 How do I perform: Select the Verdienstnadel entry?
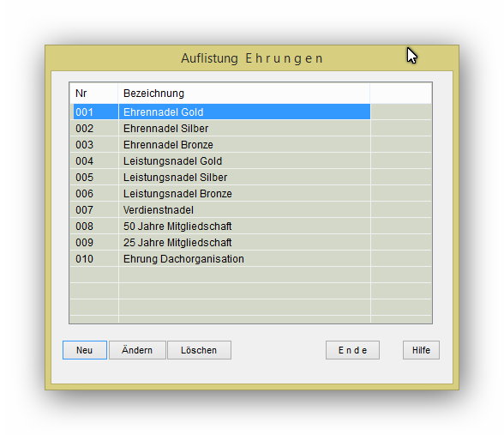click(222, 210)
